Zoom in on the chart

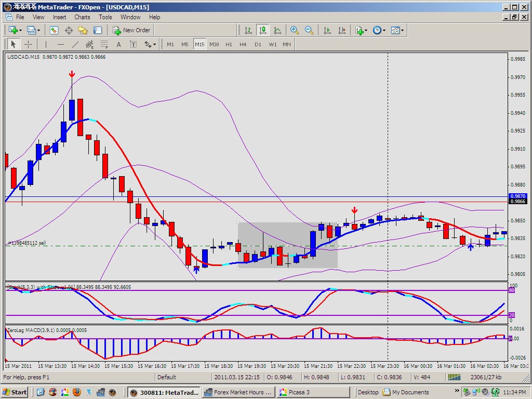tap(294, 30)
